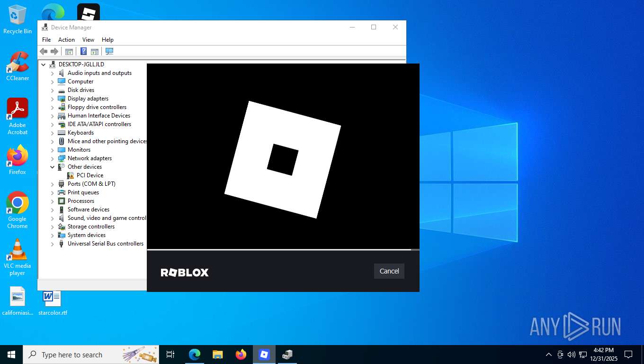Select the CCleaner desktop shortcut
The height and width of the screenshot is (364, 644).
(18, 66)
